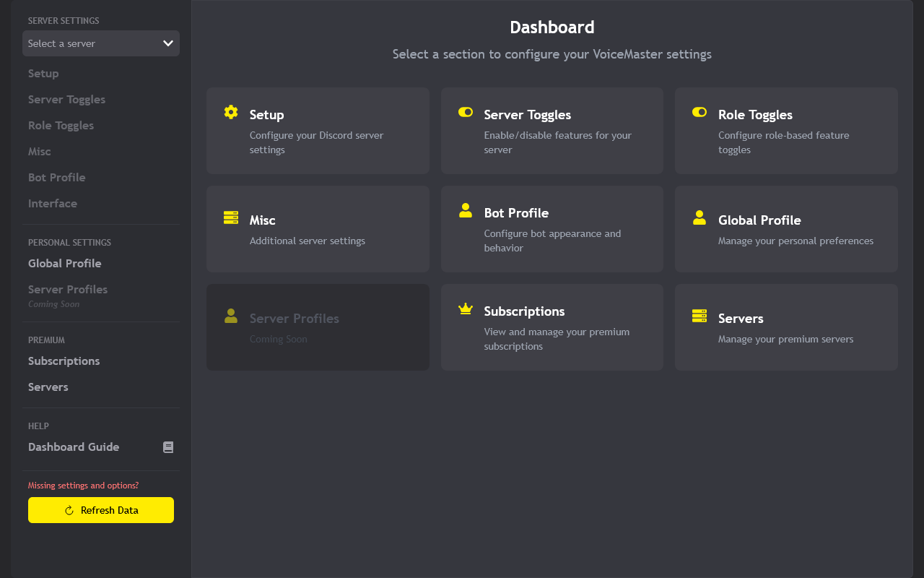The height and width of the screenshot is (578, 924).
Task: Select the person icon on Bot Profile card
Action: pos(464,210)
